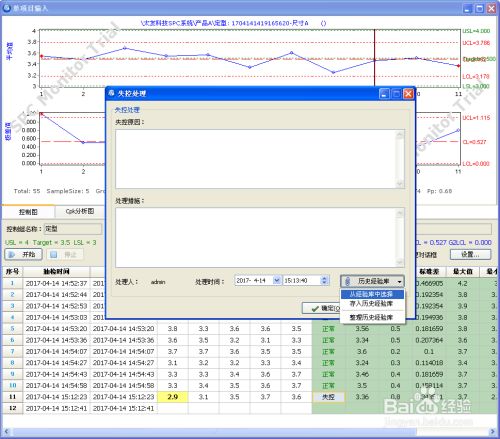This screenshot has width=500, height=439.
Task: Close the 失控处理 dialog
Action: [x=408, y=94]
